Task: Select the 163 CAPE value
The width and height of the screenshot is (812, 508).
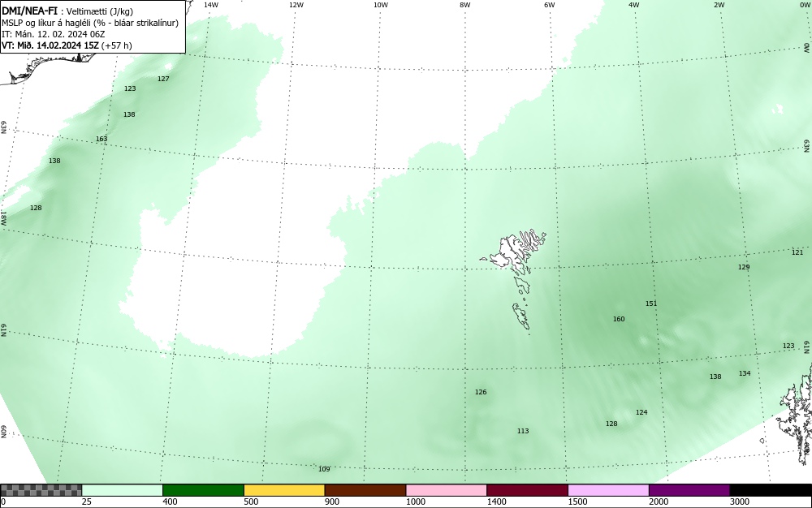Action: point(101,139)
